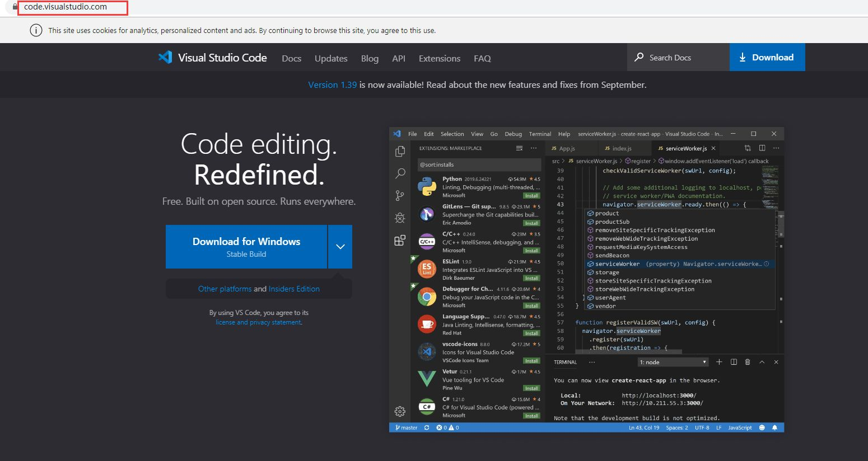Click Install for the GitLens extension
The height and width of the screenshot is (461, 868).
coord(531,223)
